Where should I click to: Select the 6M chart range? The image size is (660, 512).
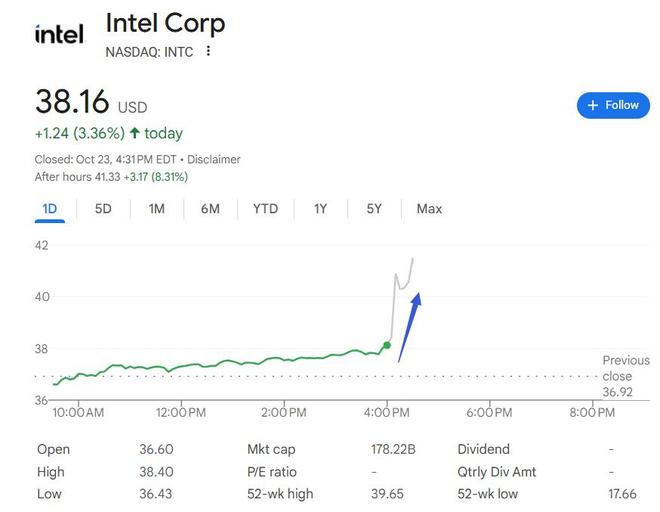coord(210,209)
